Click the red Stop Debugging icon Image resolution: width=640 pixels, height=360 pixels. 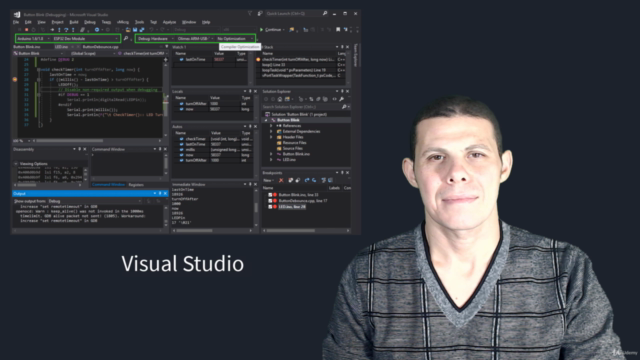pyautogui.click(x=27, y=30)
